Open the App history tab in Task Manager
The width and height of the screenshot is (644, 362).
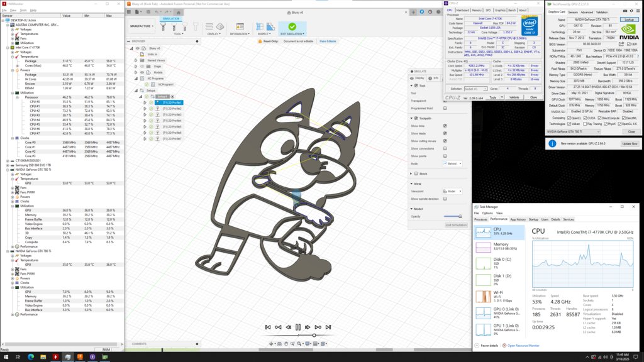click(518, 219)
